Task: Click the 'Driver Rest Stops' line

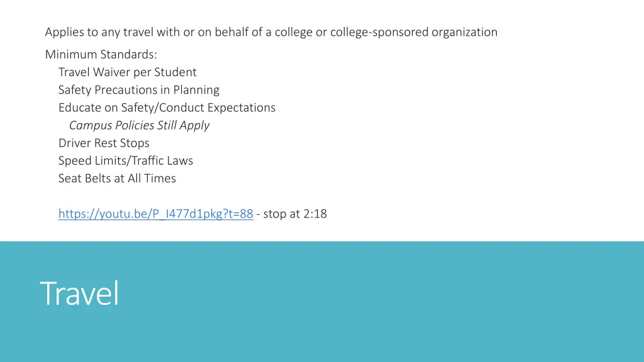Action: (104, 143)
